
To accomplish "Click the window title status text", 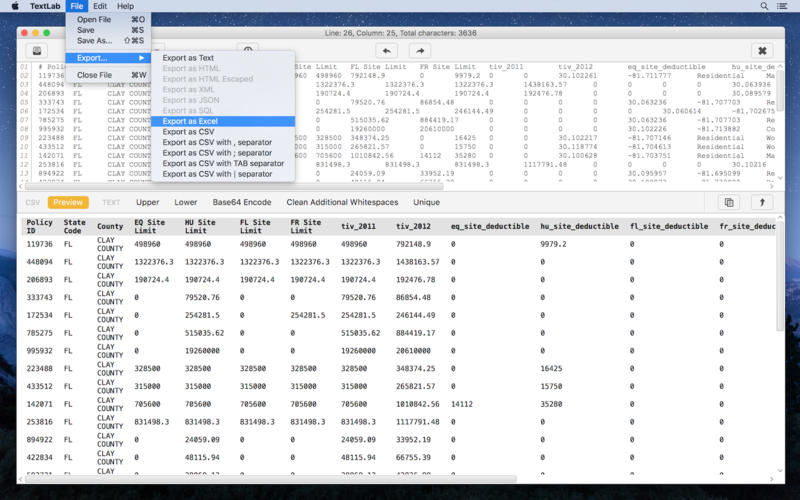I will (401, 33).
